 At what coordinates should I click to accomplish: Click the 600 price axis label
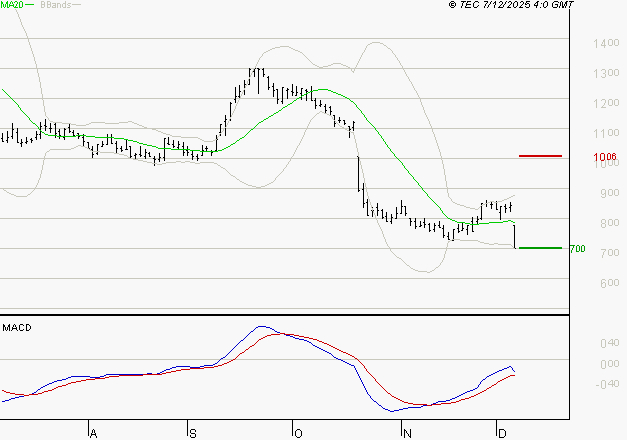click(x=609, y=283)
